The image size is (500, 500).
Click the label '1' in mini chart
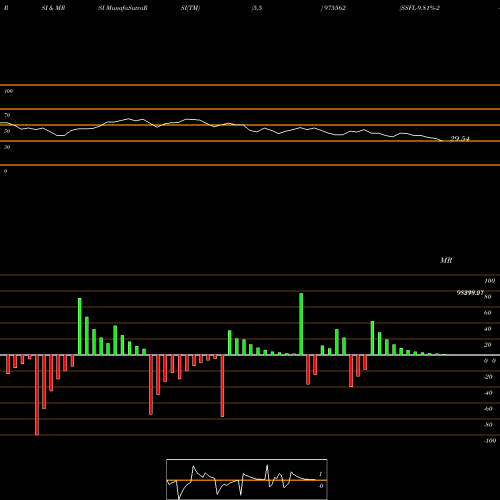pos(320,474)
